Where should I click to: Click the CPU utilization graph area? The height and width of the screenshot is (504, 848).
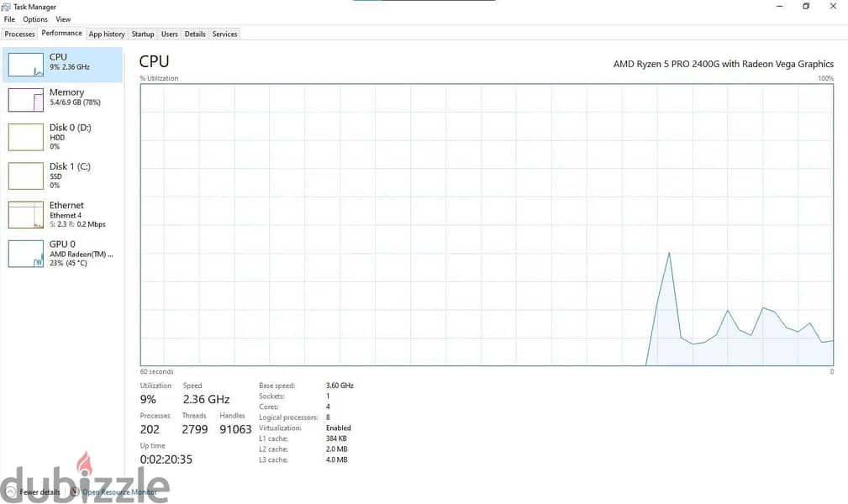pyautogui.click(x=487, y=225)
